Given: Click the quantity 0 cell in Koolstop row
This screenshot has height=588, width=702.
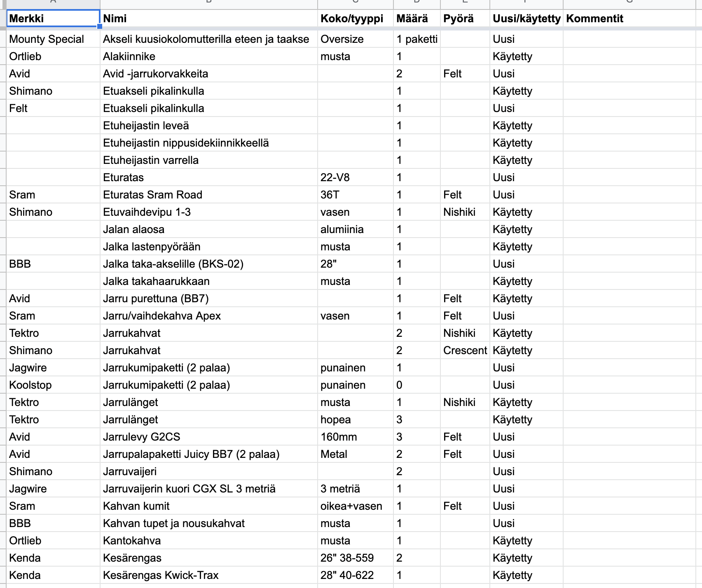Looking at the screenshot, I should click(x=417, y=385).
